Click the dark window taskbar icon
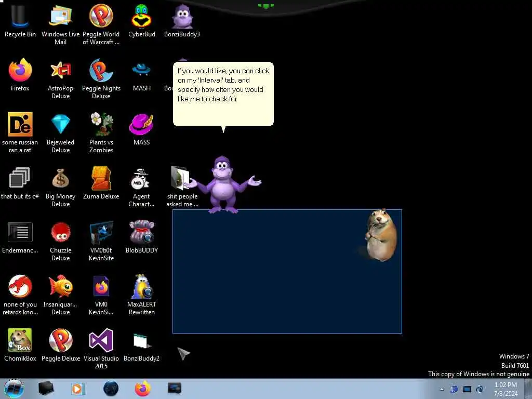 coord(175,388)
